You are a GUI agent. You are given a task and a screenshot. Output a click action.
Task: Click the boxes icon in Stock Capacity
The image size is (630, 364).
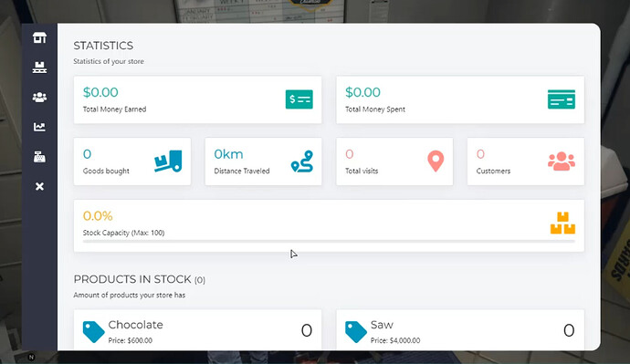(562, 223)
